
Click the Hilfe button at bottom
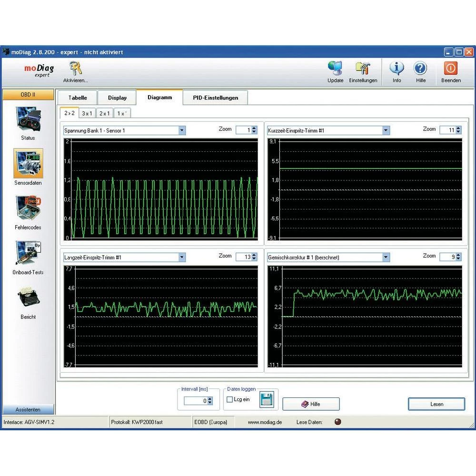311,404
